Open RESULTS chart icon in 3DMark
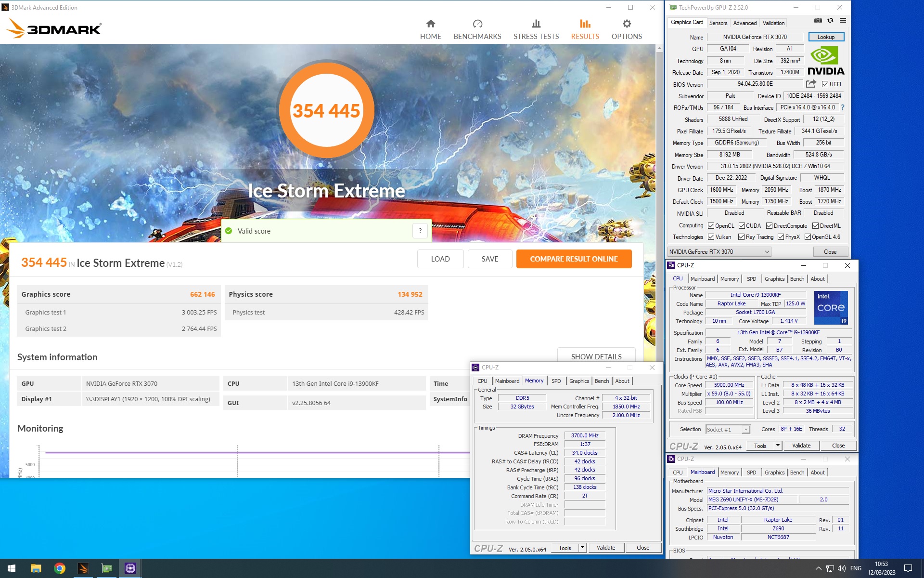This screenshot has height=578, width=924. pos(585,24)
